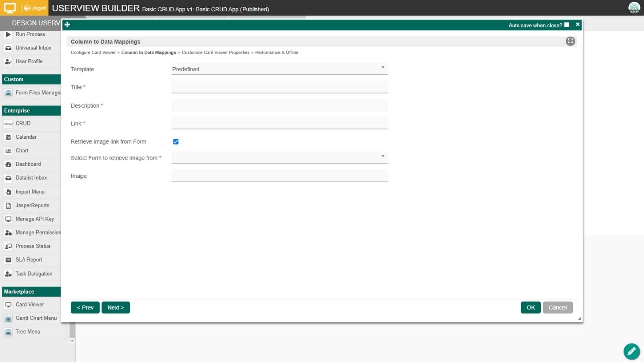Go to Customize Card Viewer Properties step
Screen dimensions: 644x362
pos(215,52)
